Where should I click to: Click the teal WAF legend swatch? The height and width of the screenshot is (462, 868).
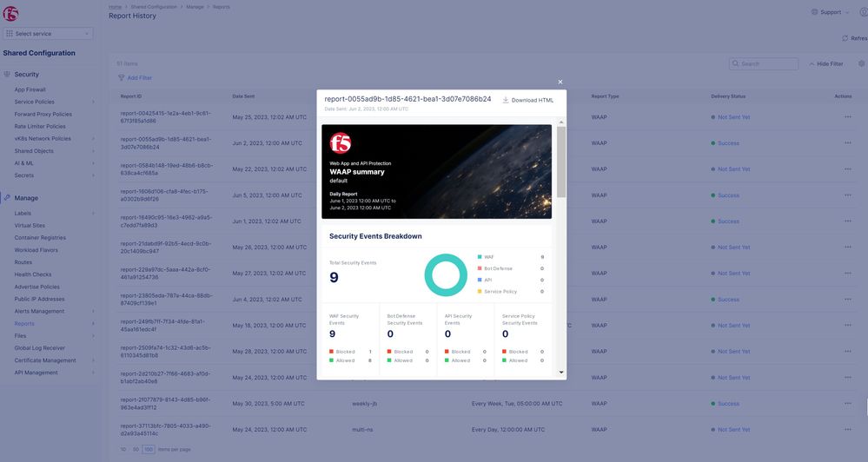pos(480,257)
